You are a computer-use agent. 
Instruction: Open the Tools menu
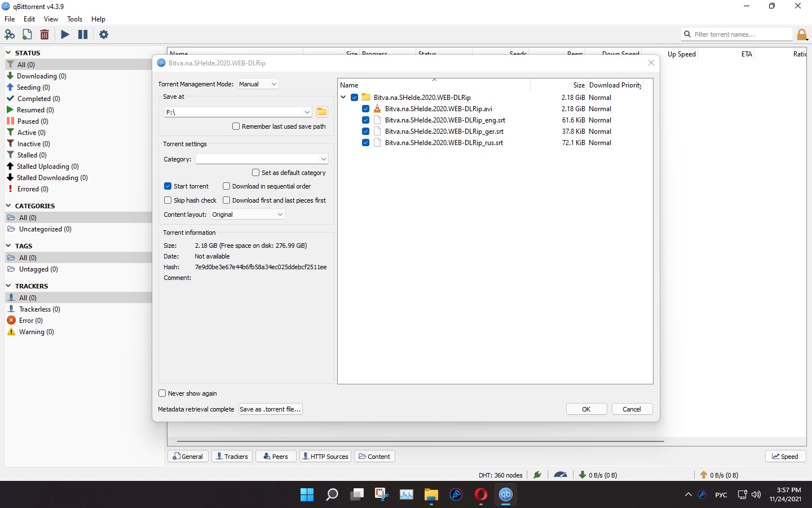74,19
